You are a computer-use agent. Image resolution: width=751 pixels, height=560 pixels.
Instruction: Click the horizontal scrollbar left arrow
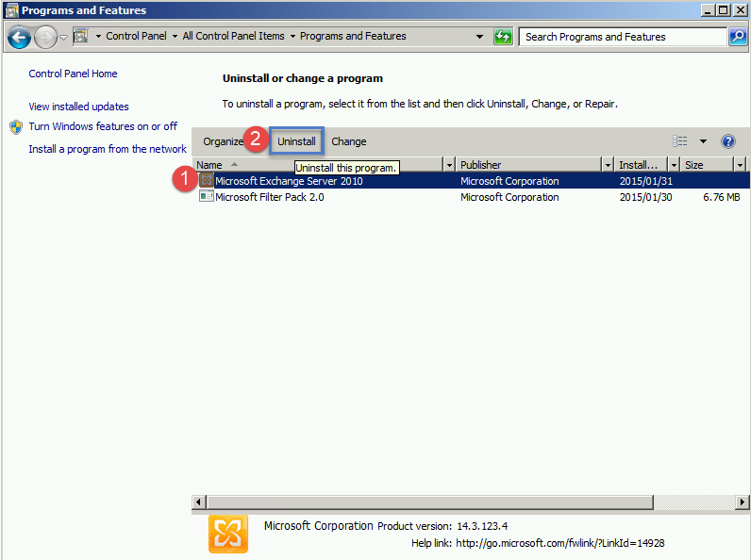[x=199, y=502]
